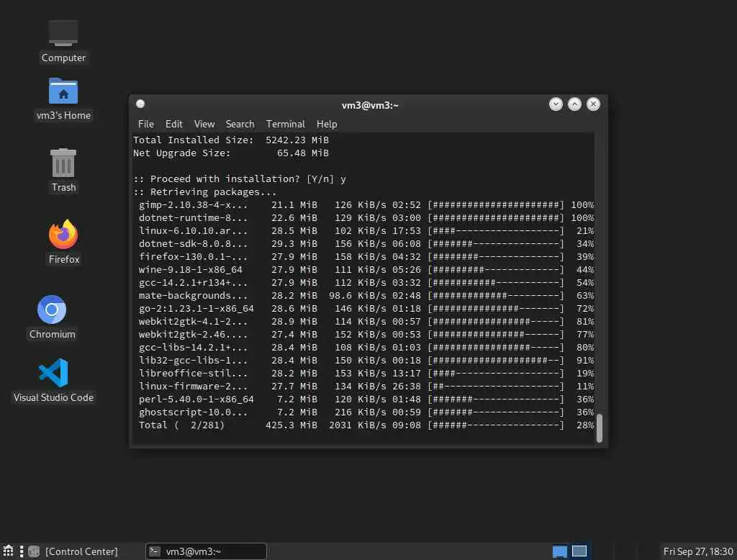Viewport: 737px width, 560px height.
Task: Launch Chromium from the desktop
Action: [x=52, y=317]
